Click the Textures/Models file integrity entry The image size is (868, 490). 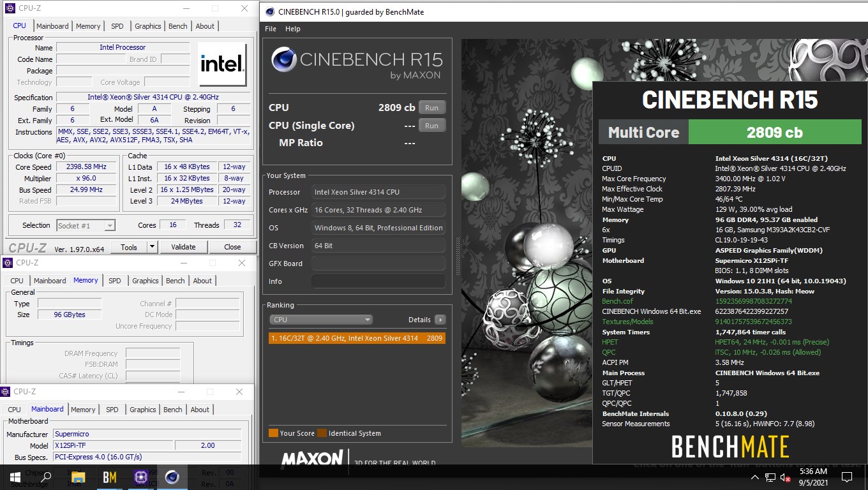point(628,322)
